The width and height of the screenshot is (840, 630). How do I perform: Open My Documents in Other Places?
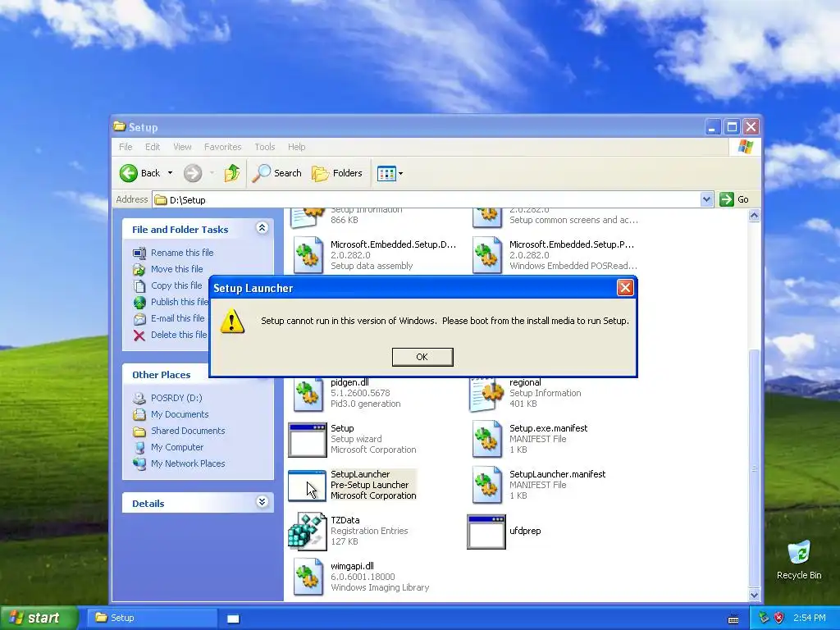pos(180,414)
